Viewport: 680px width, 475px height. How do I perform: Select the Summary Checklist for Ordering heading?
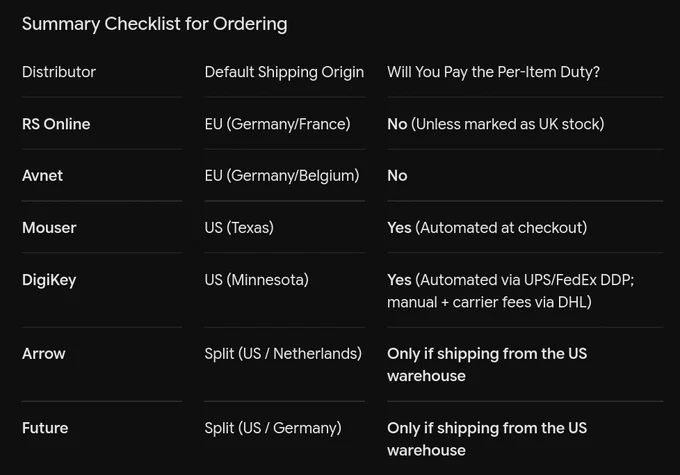click(154, 24)
